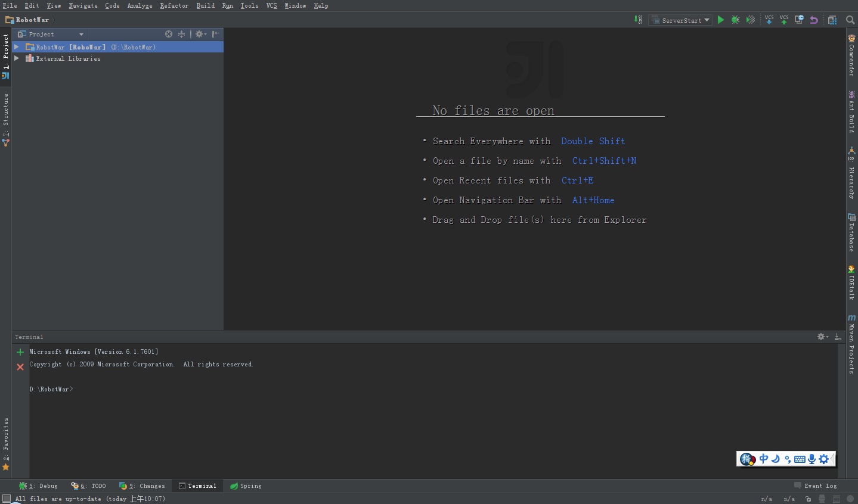Click the Search Everywhere magnifier

coord(850,20)
